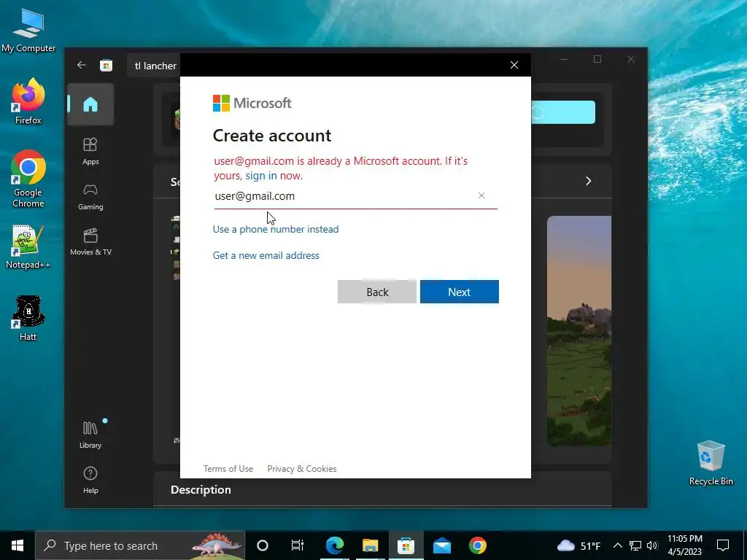Show hidden system tray icons
The width and height of the screenshot is (747, 560).
[x=617, y=545]
